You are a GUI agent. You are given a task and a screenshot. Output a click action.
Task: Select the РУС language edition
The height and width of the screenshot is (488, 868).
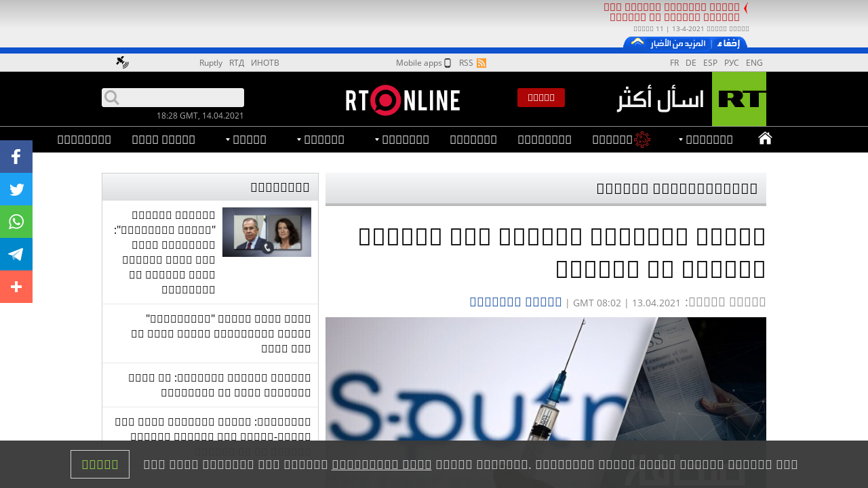(x=731, y=63)
